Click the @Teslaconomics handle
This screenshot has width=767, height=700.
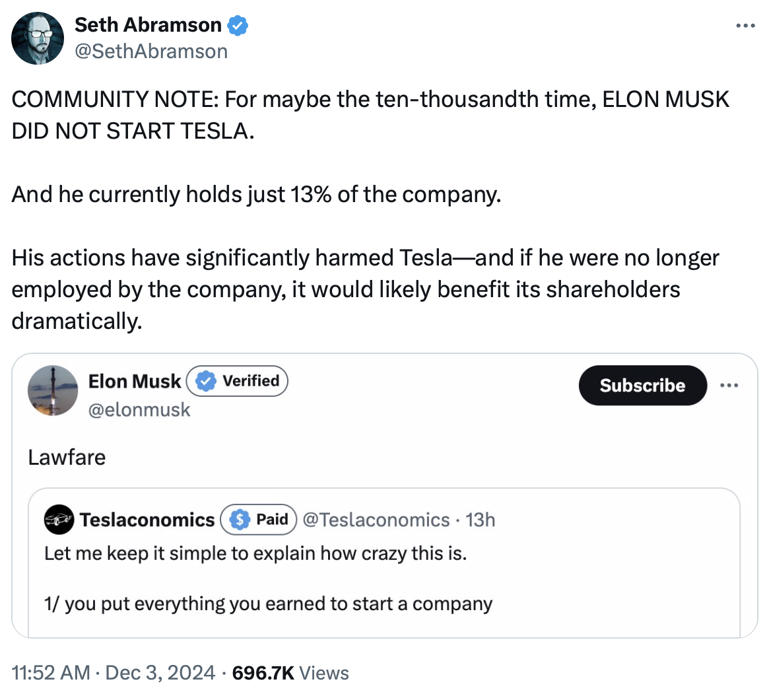tap(376, 520)
